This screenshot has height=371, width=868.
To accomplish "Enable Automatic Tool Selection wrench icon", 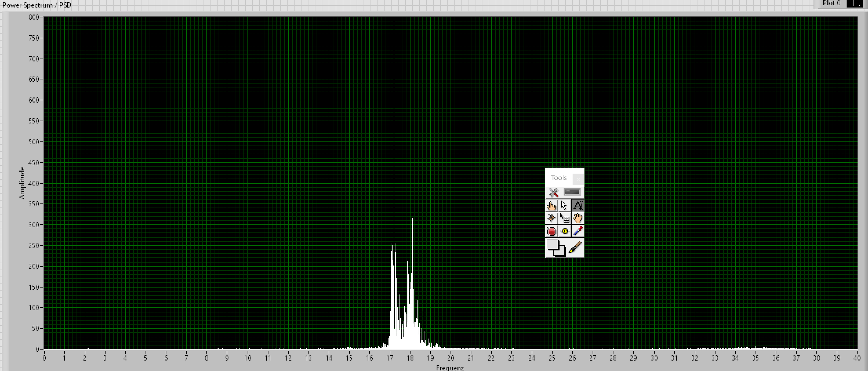I will pos(554,192).
